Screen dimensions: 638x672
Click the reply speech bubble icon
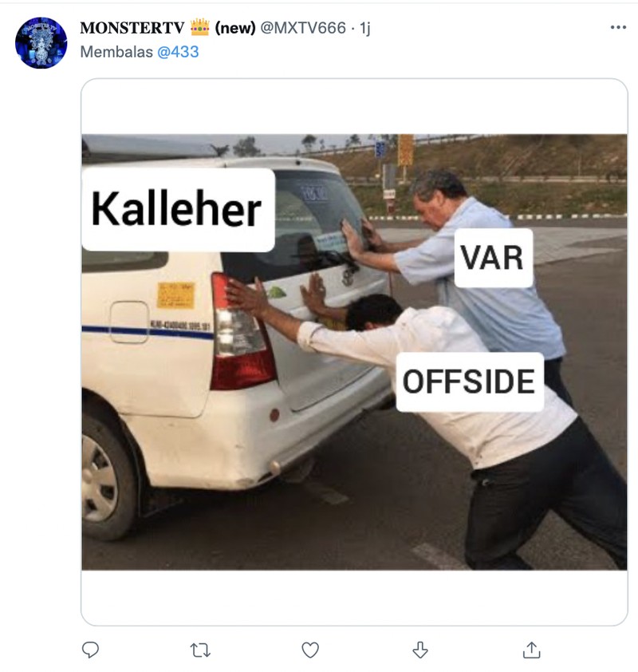pyautogui.click(x=90, y=650)
